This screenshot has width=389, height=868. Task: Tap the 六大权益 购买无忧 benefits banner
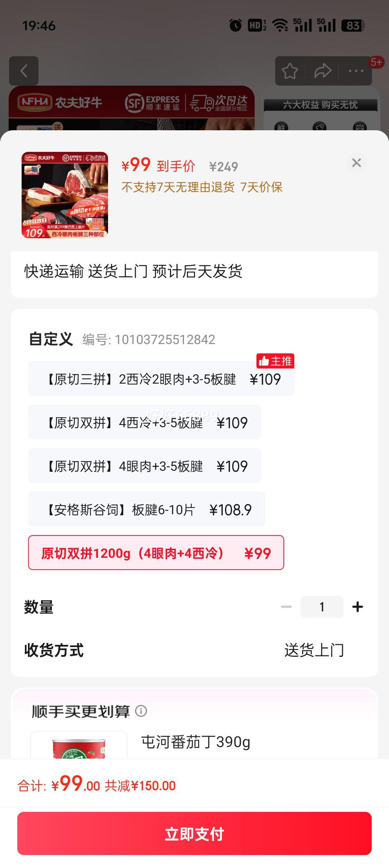(320, 105)
